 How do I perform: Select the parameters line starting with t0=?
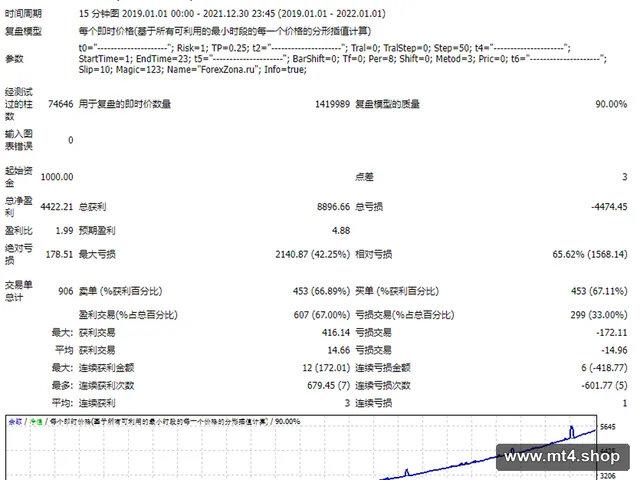tap(324, 48)
